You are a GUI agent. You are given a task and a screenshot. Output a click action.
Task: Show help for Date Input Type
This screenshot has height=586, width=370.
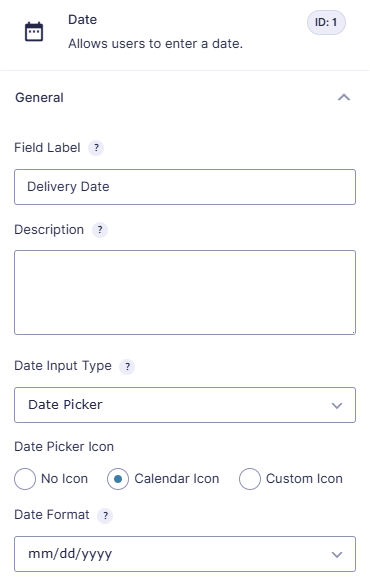[x=127, y=367]
